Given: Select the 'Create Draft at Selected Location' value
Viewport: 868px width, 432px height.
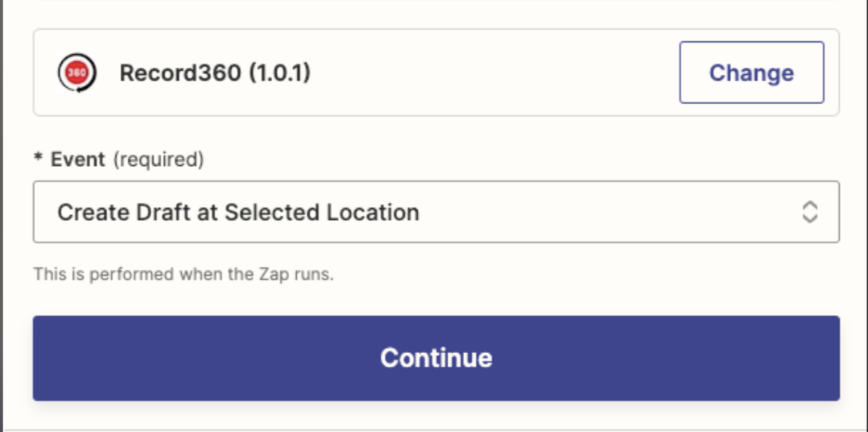Looking at the screenshot, I should (x=238, y=212).
